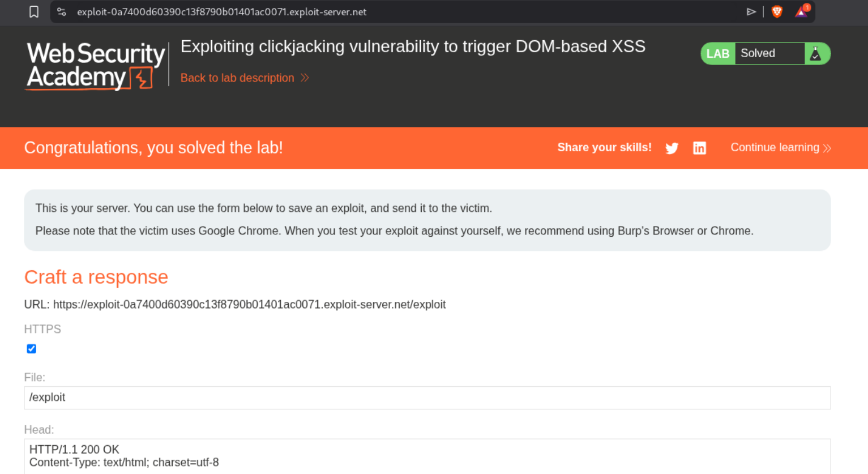The image size is (868, 474).
Task: Click the send arrow icon in address bar
Action: [x=751, y=12]
